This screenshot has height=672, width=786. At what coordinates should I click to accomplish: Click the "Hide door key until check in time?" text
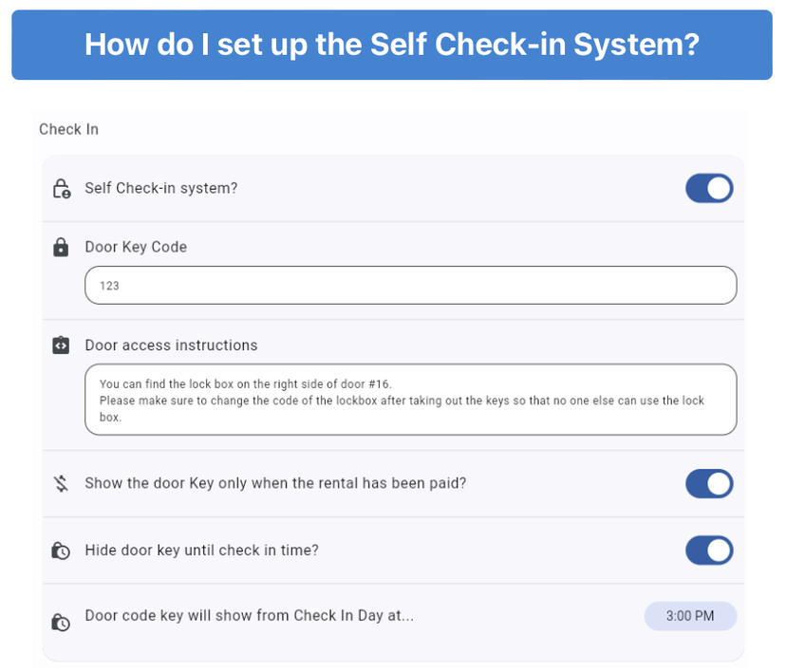[201, 550]
